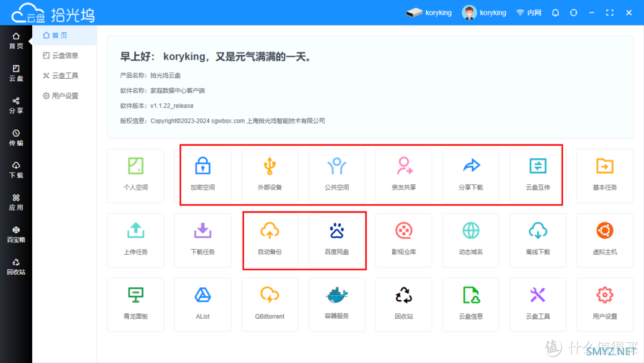Viewport: 644px width, 363px height.
Task: Open the 青龙面板 Qinglong panel tile
Action: click(135, 304)
